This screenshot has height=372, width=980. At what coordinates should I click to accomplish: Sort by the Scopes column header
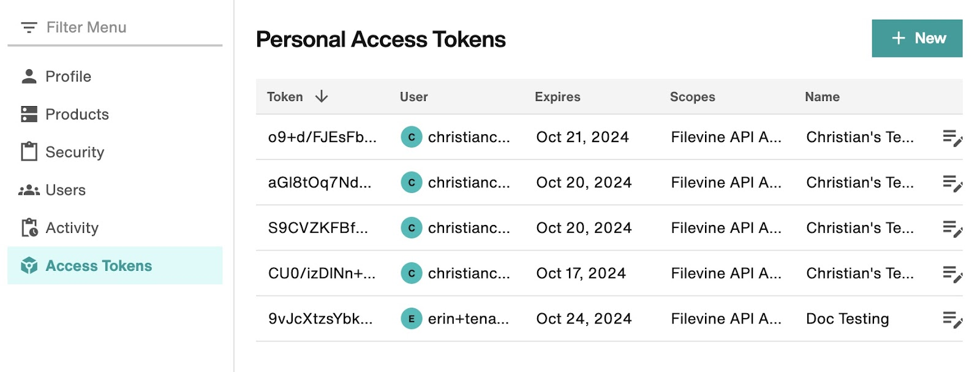tap(692, 97)
